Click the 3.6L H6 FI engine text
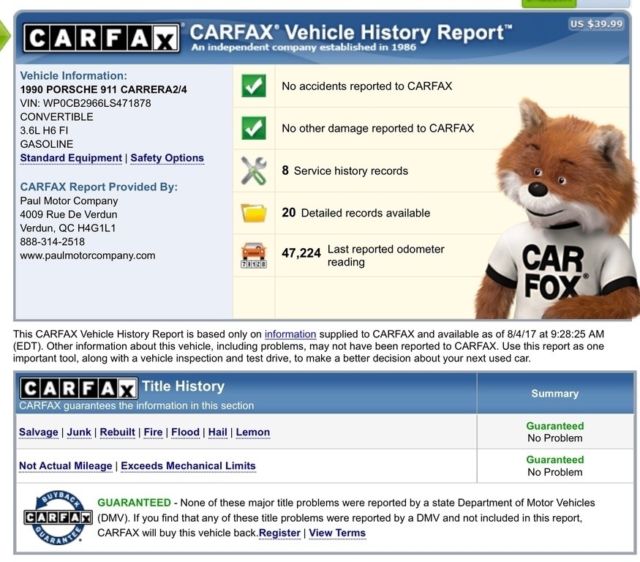 pos(44,131)
